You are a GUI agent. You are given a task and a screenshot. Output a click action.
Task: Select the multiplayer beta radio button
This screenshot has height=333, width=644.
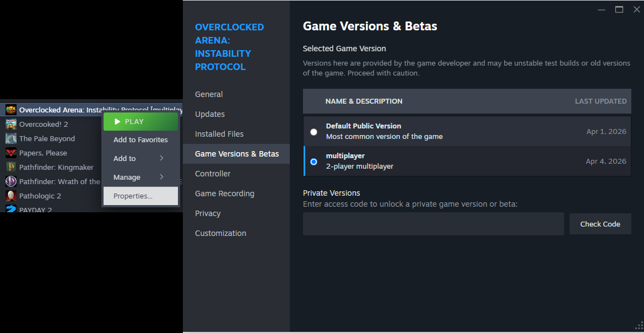coord(314,162)
